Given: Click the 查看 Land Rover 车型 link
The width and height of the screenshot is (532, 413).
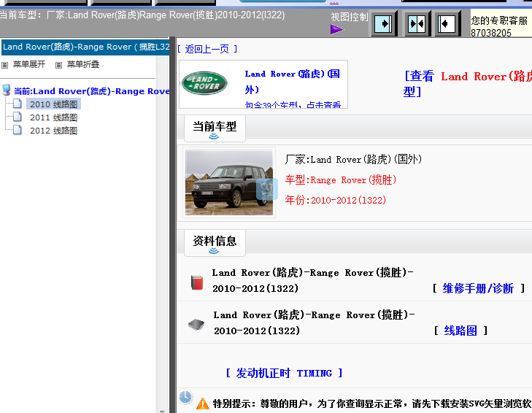Looking at the screenshot, I should [468, 84].
